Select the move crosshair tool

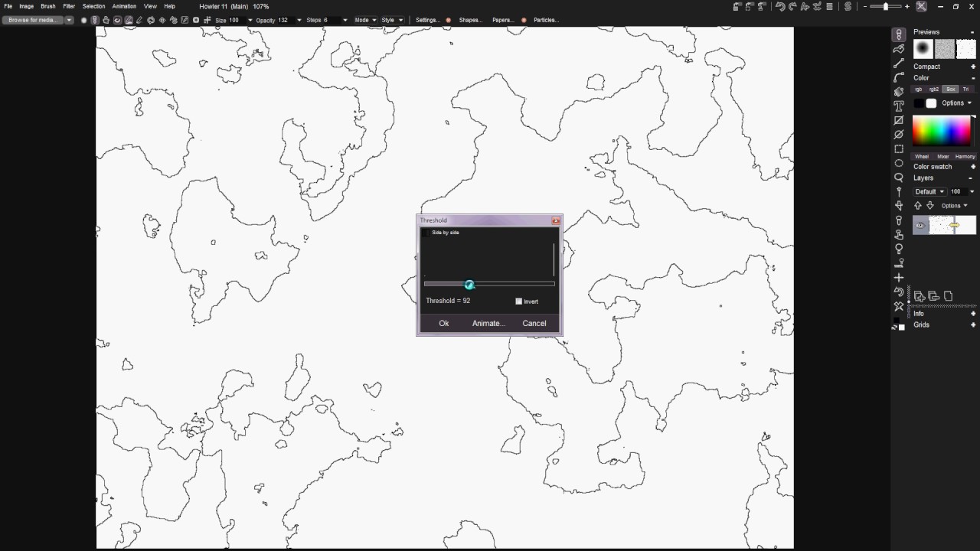[899, 277]
